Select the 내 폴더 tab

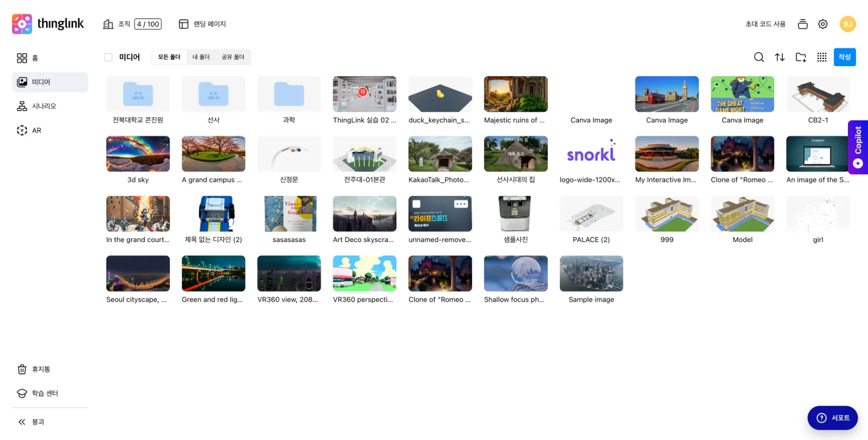tap(201, 57)
